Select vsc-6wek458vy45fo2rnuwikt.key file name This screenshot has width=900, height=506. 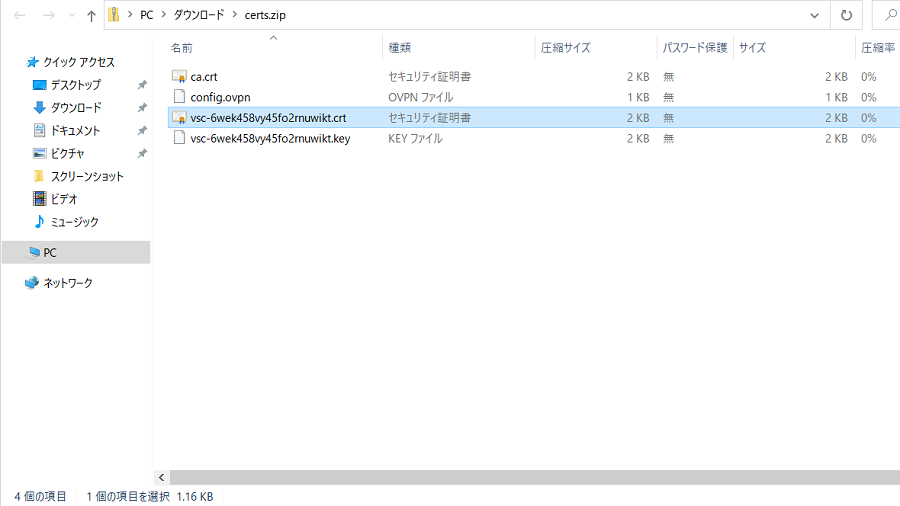[x=270, y=139]
